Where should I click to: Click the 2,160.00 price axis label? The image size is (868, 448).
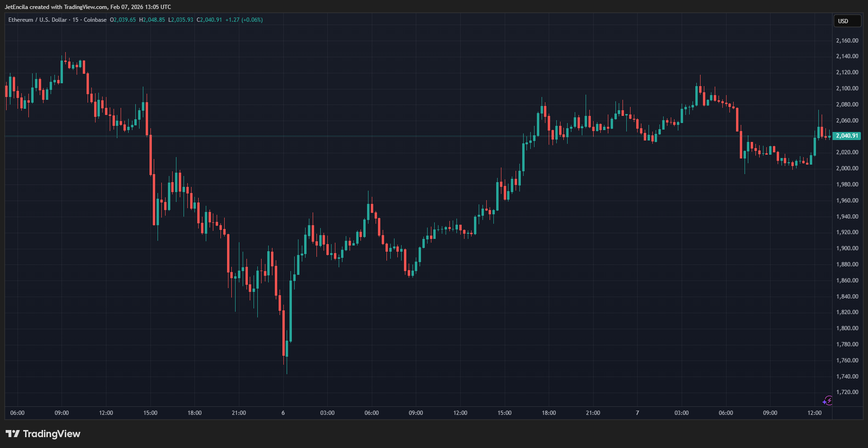pyautogui.click(x=847, y=41)
